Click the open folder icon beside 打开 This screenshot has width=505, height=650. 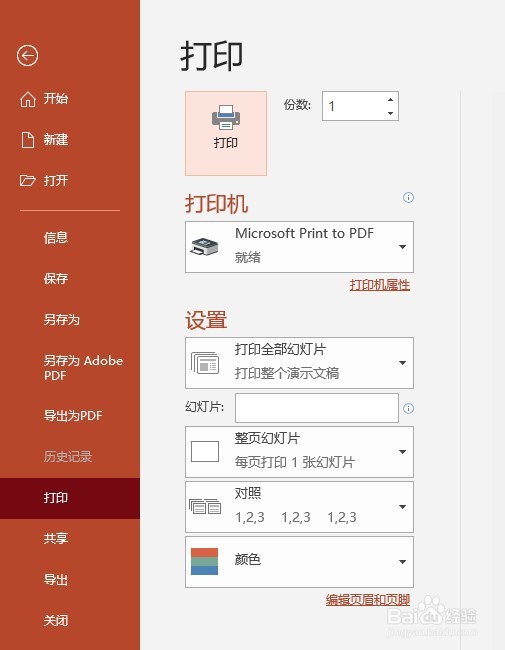click(x=27, y=180)
